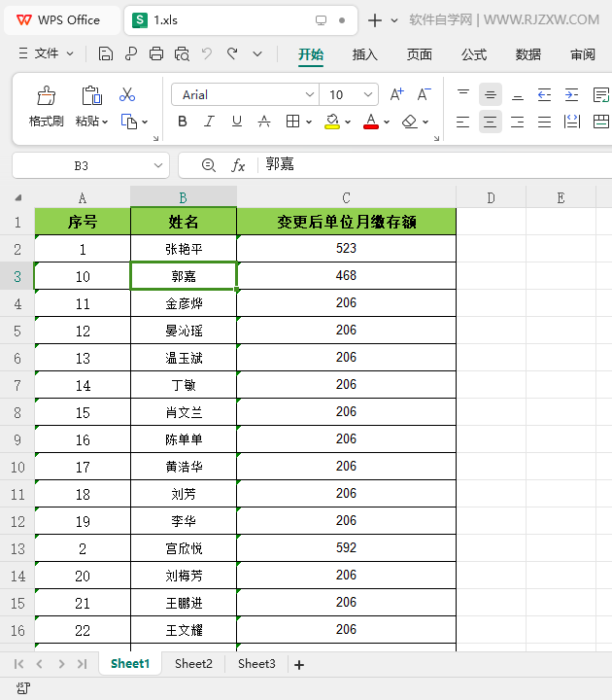Viewport: 612px width, 700px height.
Task: Open the font name Arial dropdown
Action: coord(310,94)
